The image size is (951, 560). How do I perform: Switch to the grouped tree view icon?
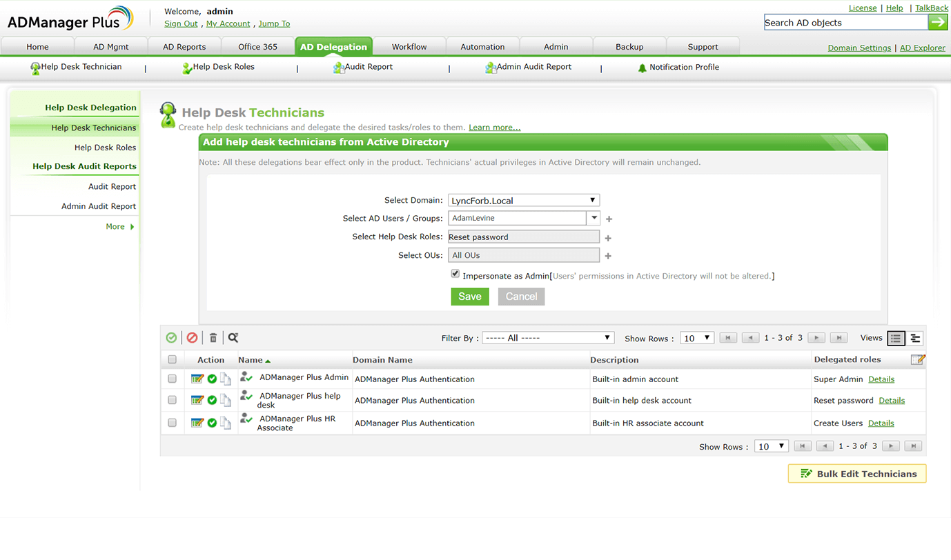(x=915, y=338)
